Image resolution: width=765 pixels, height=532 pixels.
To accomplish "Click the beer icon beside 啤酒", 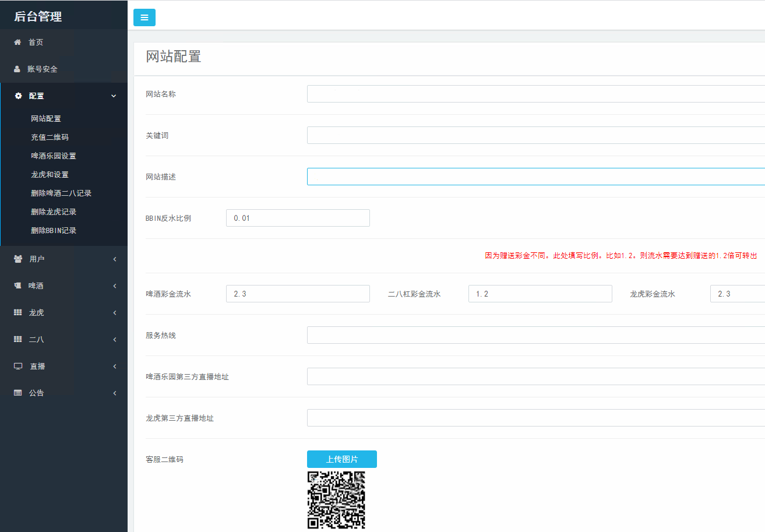I will 17,286.
